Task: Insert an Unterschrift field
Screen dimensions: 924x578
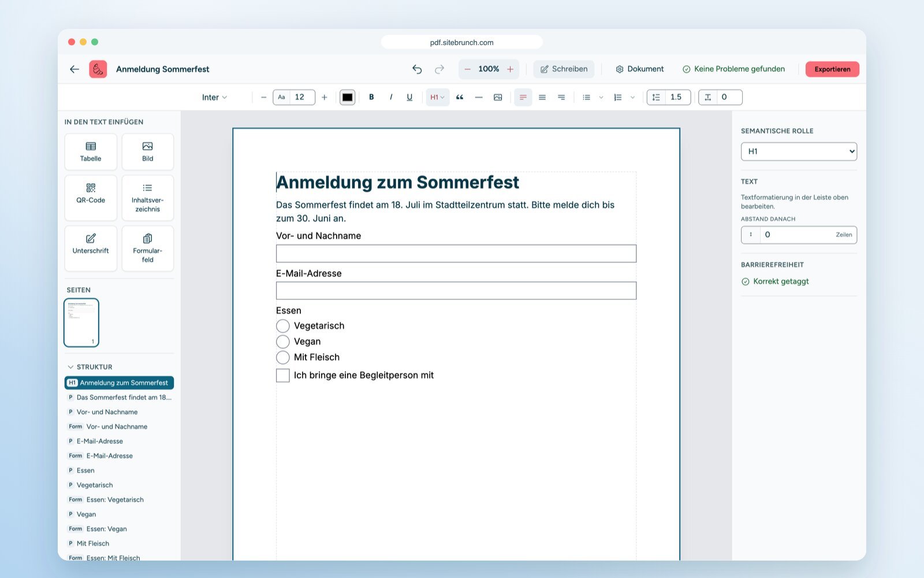Action: [91, 248]
